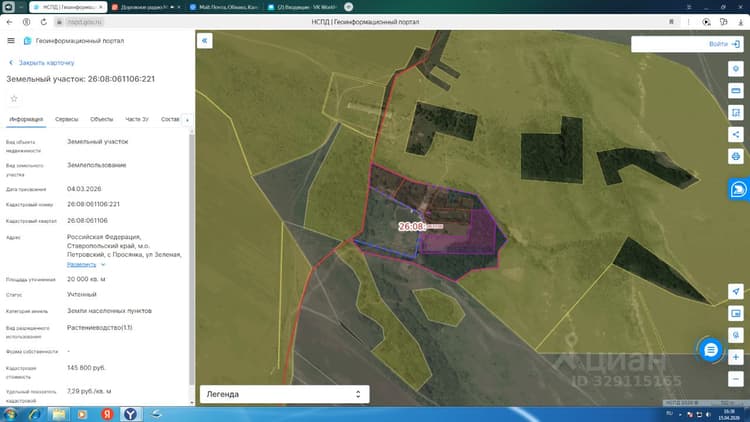This screenshot has width=750, height=422.
Task: Select the ruler measurement tool
Action: 736,90
